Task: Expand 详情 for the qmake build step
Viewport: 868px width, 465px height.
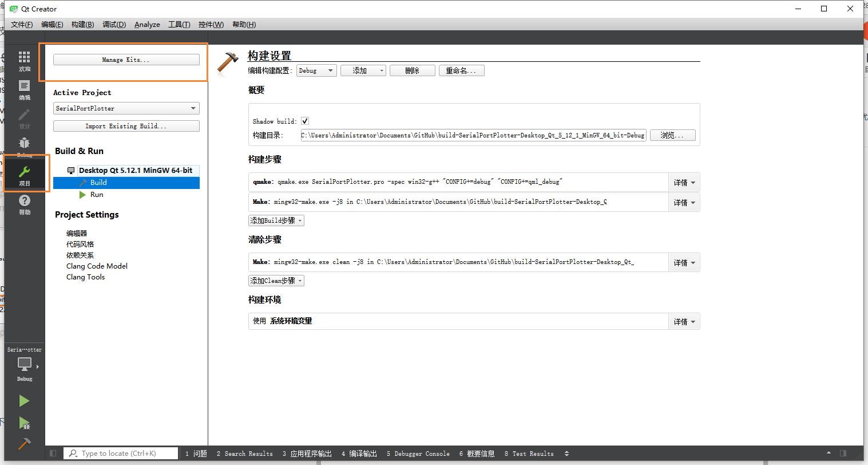Action: click(x=684, y=182)
